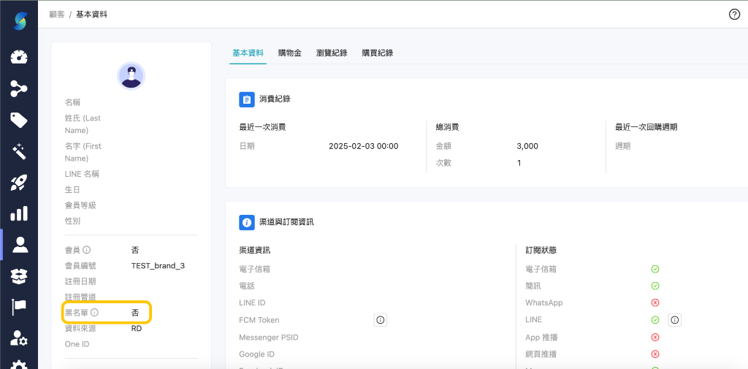This screenshot has width=748, height=369.
Task: Click the 訂閱狀態 heading
Action: coord(541,250)
